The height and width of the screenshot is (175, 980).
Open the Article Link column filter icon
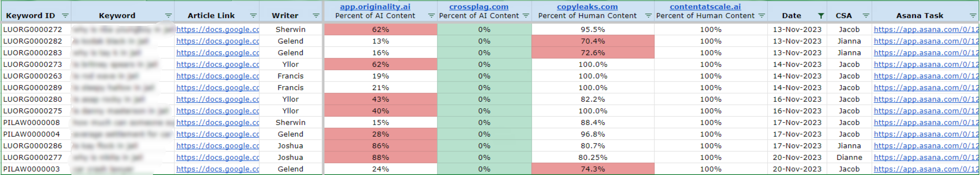[253, 16]
